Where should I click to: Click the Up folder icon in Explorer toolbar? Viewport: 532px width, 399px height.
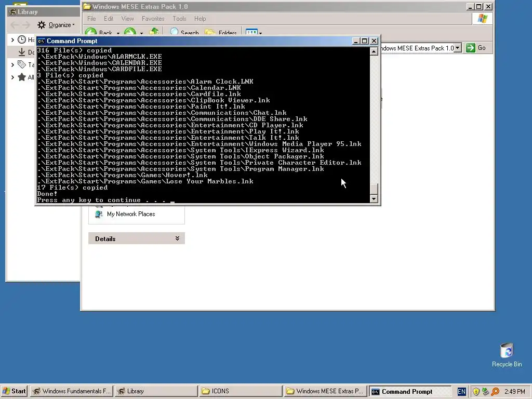(154, 32)
